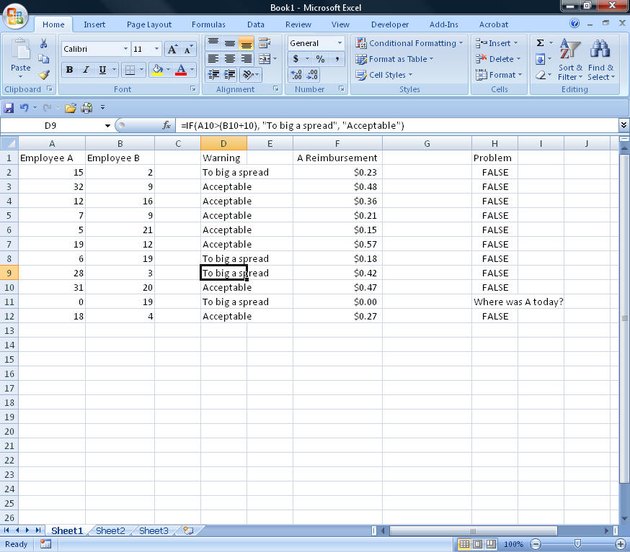Open the Calibri font name dropdown
Image resolution: width=630 pixels, height=552 pixels.
(x=126, y=49)
